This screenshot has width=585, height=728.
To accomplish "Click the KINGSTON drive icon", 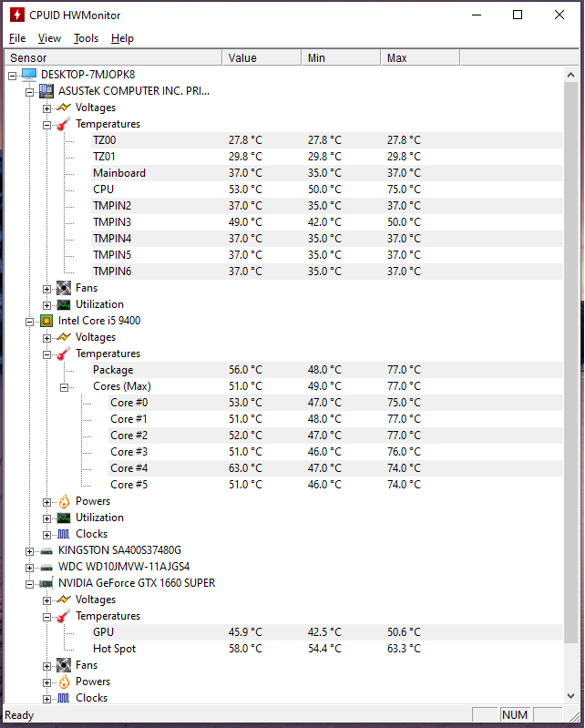I will click(x=46, y=551).
